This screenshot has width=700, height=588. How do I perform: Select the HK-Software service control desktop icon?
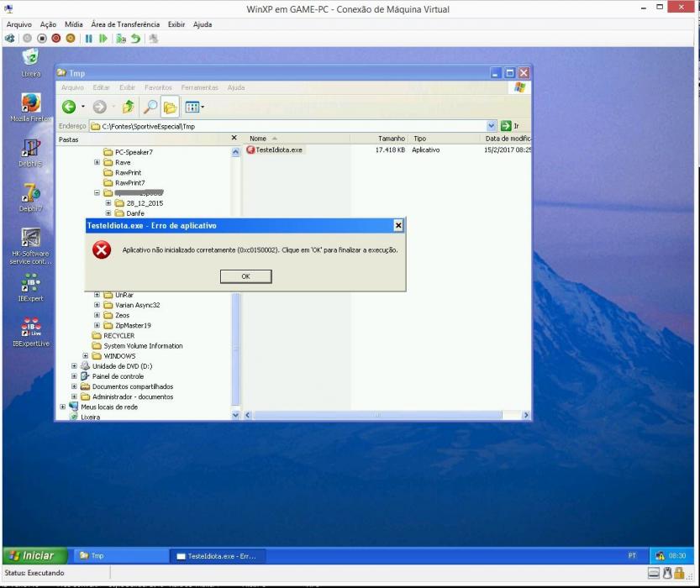click(31, 247)
